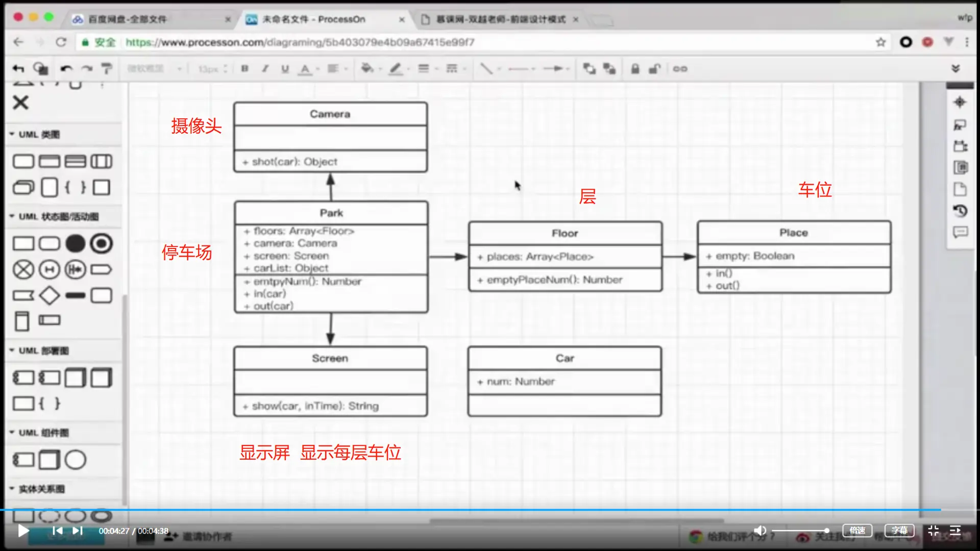Open the comment bubble icon in right panel
The image size is (980, 551).
coord(960,233)
